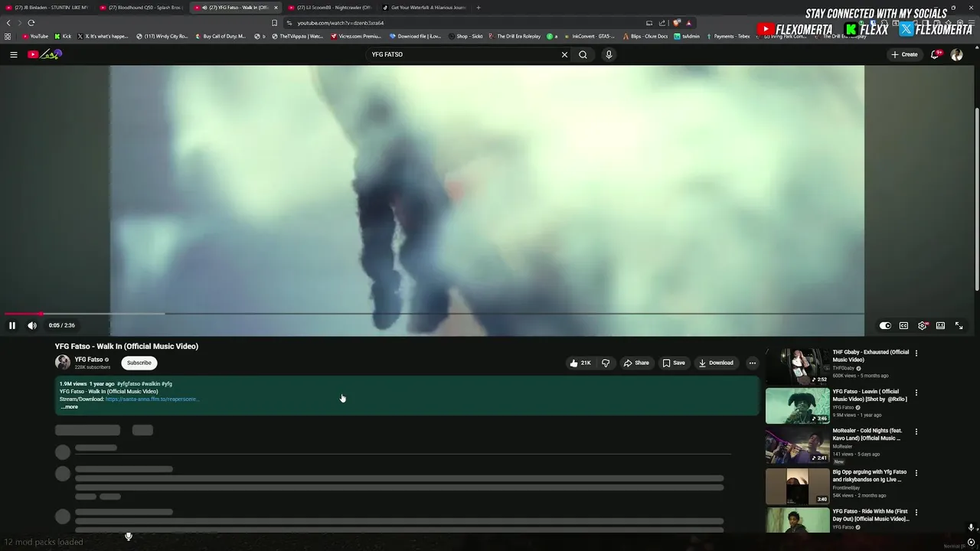Share page icon in the address bar

click(662, 23)
